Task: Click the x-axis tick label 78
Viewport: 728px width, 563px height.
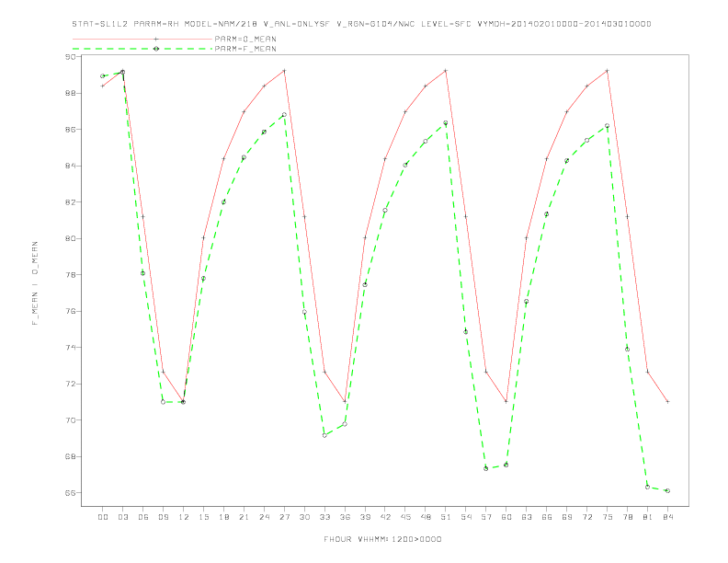Action: 627,517
